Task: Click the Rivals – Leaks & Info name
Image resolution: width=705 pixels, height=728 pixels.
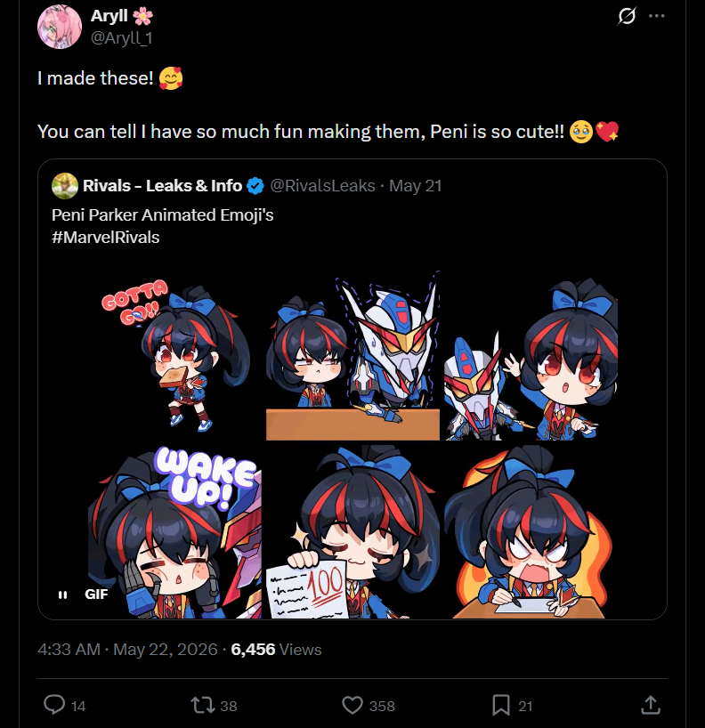Action: pyautogui.click(x=163, y=186)
